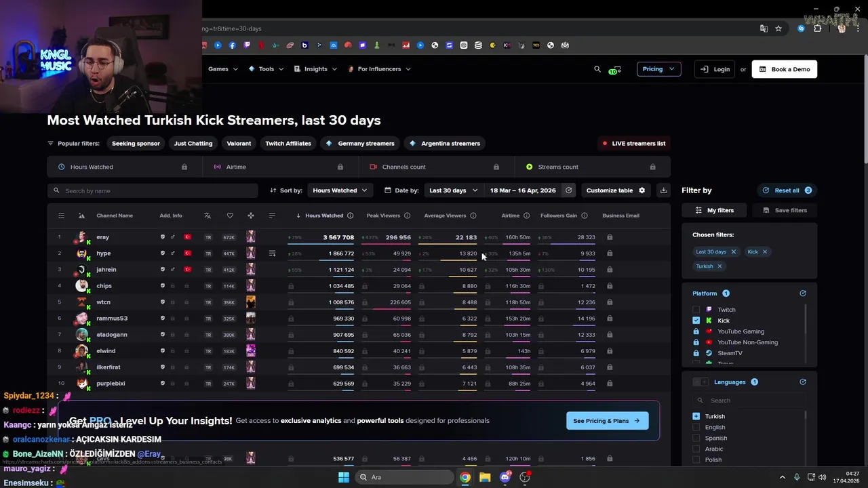Check the English language checkbox
The height and width of the screenshot is (488, 868).
(x=696, y=428)
